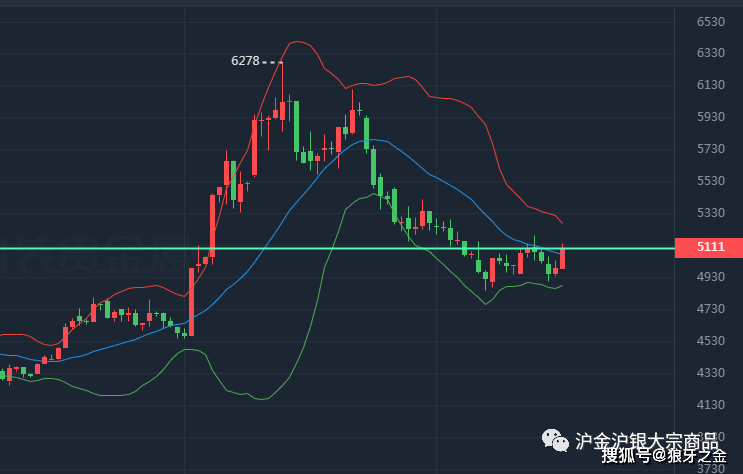The image size is (743, 474).
Task: Click the 6130 price axis label
Action: pos(711,85)
